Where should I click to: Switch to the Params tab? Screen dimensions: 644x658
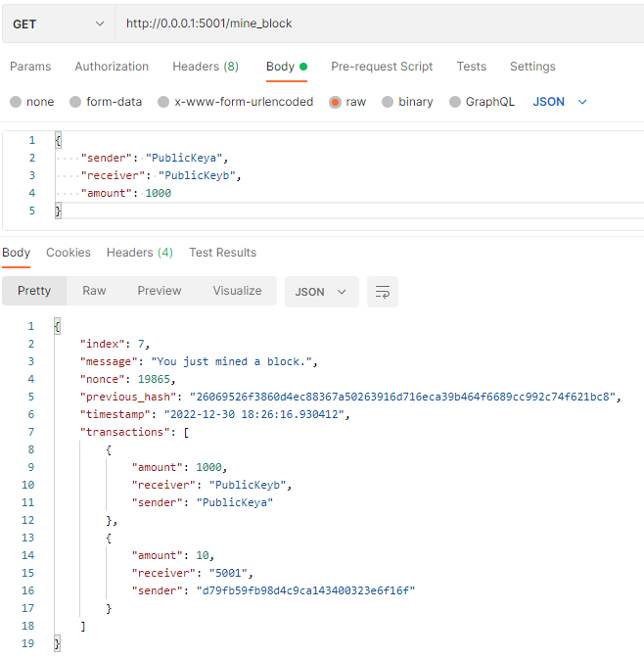(30, 67)
